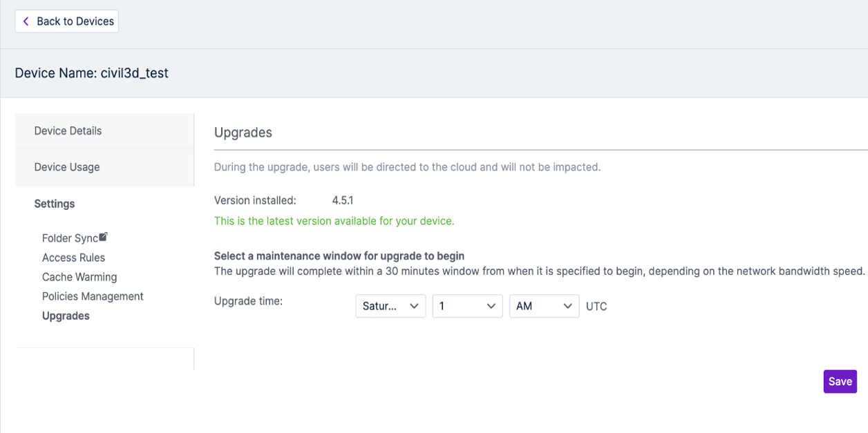
Task: Open the AM/PM dropdown
Action: 544,306
